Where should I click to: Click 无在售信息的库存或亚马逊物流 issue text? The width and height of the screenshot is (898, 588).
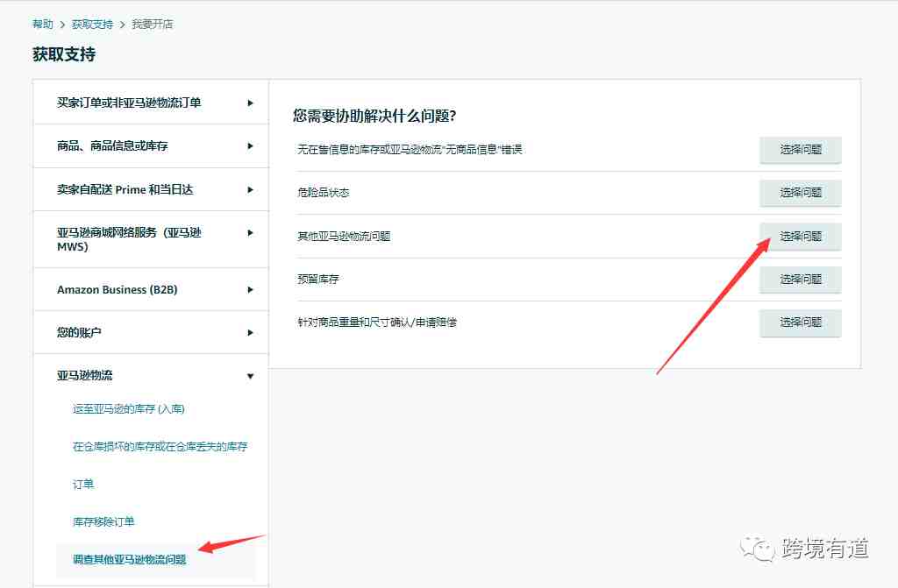coord(410,150)
